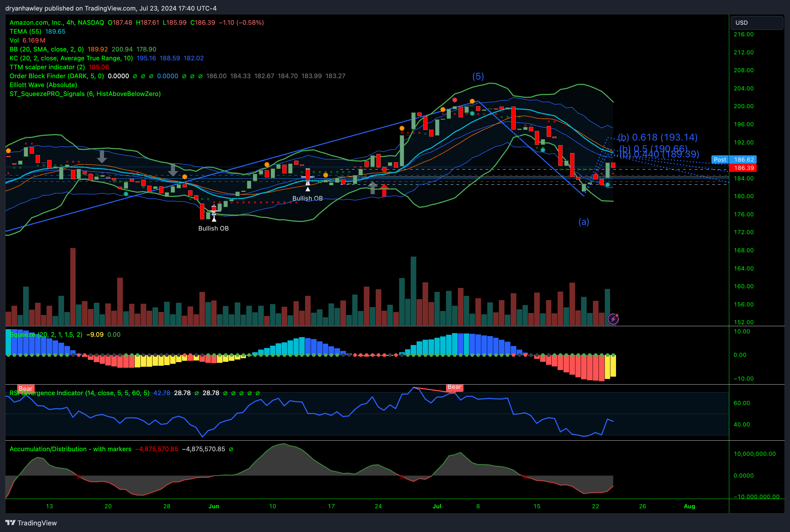
Task: Click the Aug date axis label
Action: [689, 506]
